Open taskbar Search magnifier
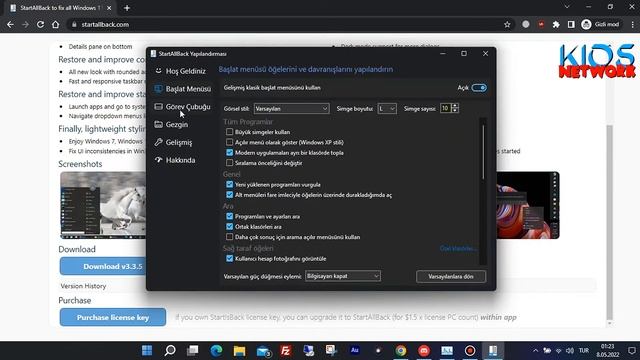Screen dimensions: 640x360 [x=170, y=350]
